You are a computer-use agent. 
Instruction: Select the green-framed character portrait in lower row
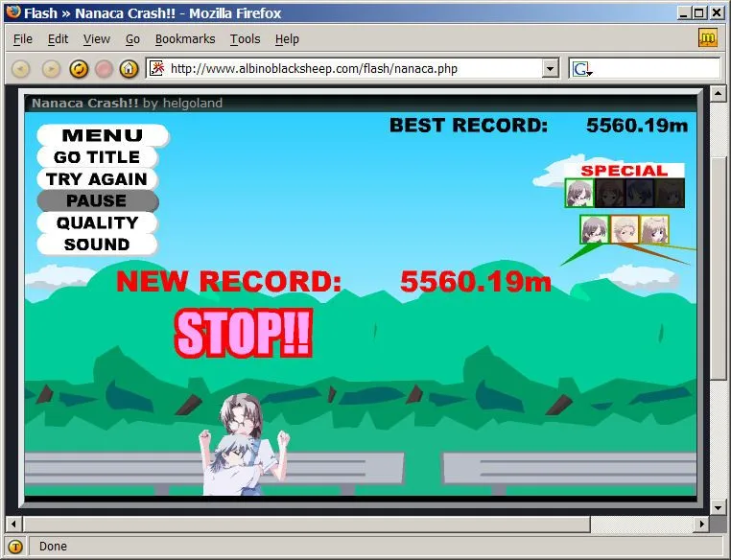pos(594,229)
